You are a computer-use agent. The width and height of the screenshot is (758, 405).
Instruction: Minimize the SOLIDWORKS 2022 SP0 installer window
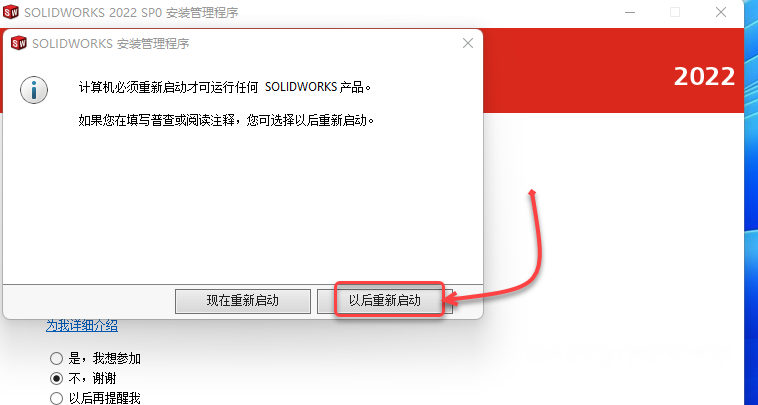tap(630, 12)
